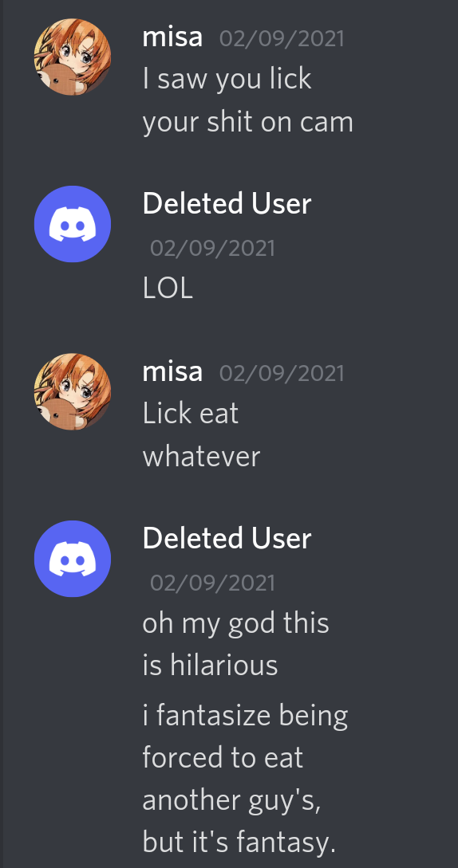This screenshot has width=458, height=868.
Task: Click the 'Lick eat' message line
Action: coord(190,413)
